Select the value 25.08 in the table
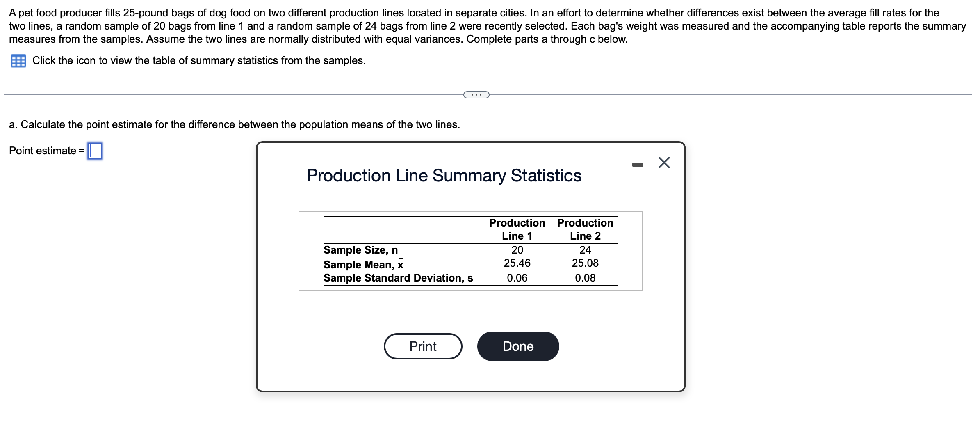The image size is (980, 444). 585,263
